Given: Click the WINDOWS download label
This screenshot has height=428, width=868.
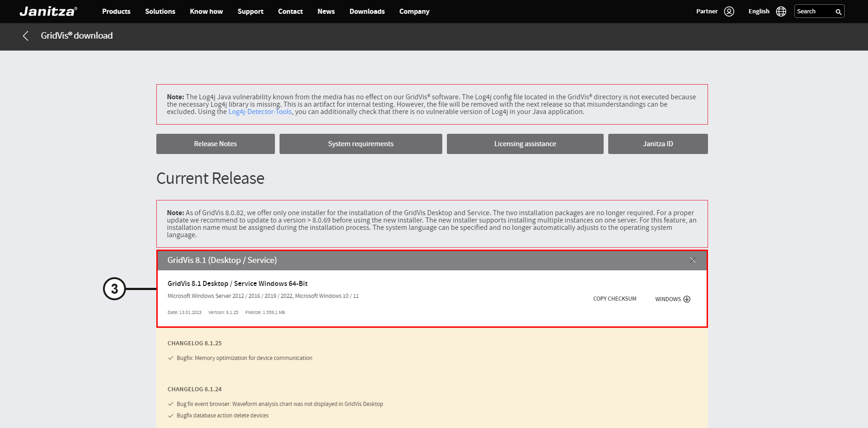Looking at the screenshot, I should coord(668,299).
